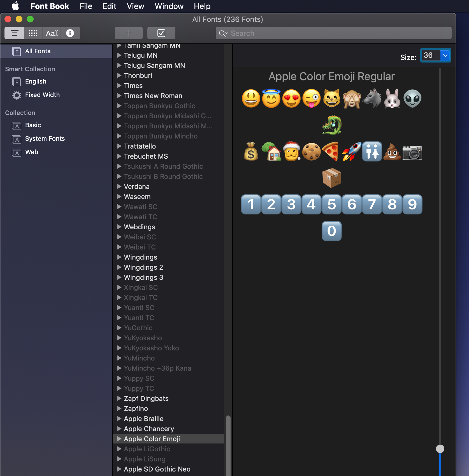
Task: Expand the Webdings font family
Action: point(119,227)
